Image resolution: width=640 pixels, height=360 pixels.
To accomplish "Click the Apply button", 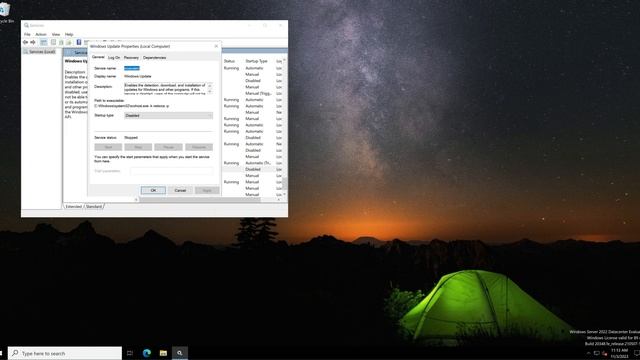I will [x=207, y=190].
